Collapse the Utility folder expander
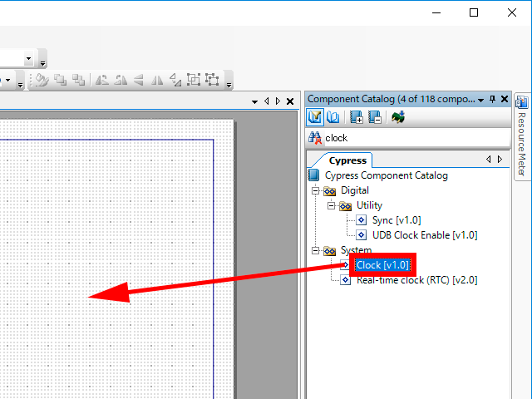This screenshot has height=399, width=532. [331, 205]
